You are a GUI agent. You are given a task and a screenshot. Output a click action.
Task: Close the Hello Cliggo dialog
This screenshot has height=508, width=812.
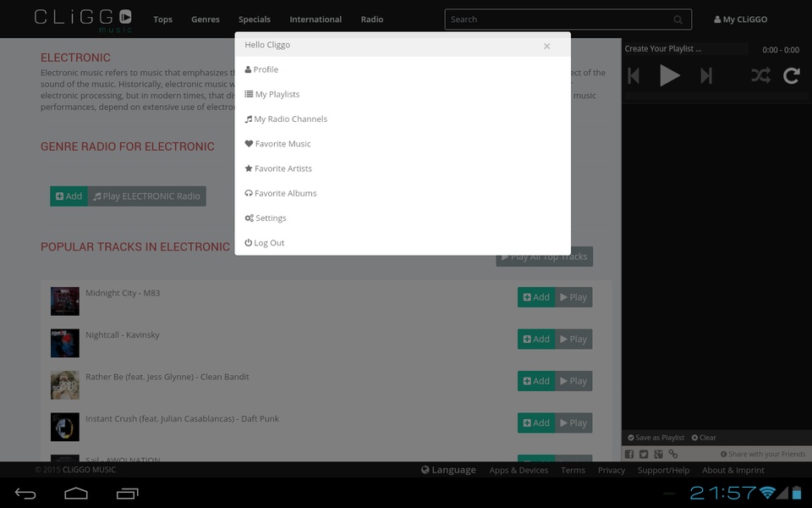[546, 46]
